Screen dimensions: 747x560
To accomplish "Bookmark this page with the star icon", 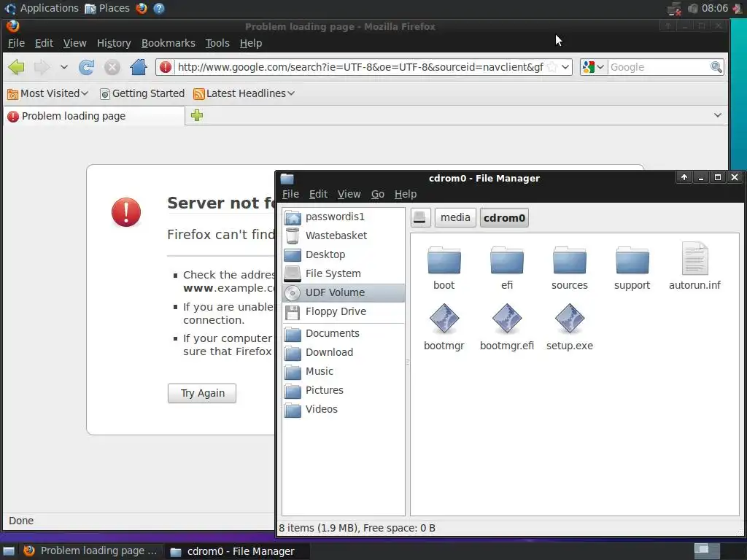I will (551, 67).
